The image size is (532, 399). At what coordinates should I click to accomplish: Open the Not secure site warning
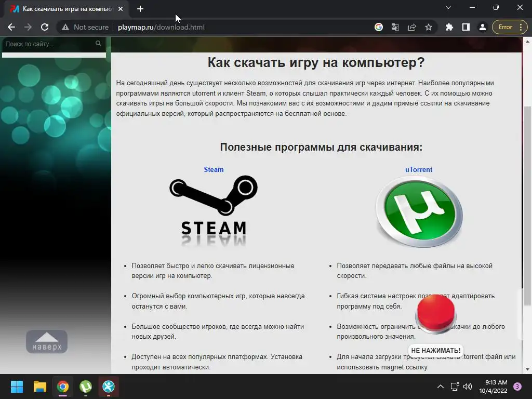[85, 27]
